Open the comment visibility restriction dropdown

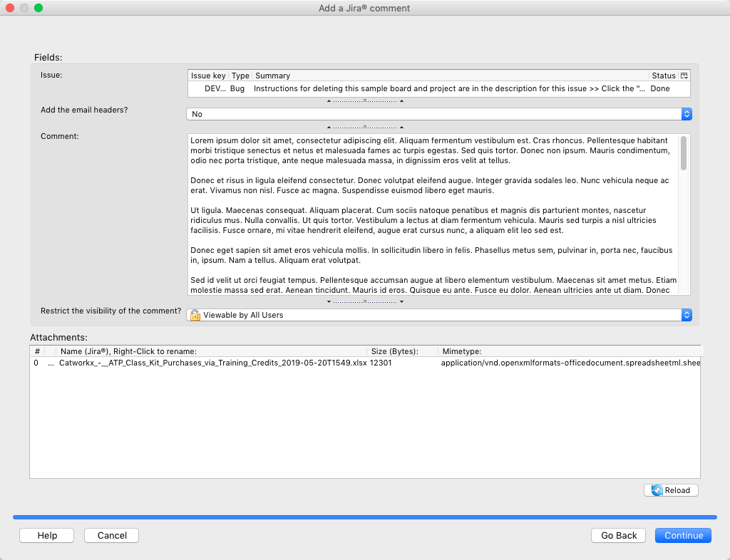[438, 315]
